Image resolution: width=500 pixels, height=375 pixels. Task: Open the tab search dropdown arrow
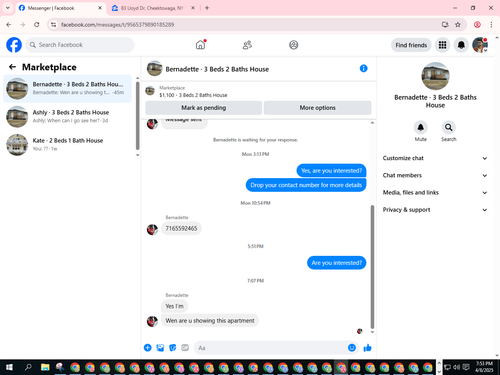pyautogui.click(x=7, y=8)
